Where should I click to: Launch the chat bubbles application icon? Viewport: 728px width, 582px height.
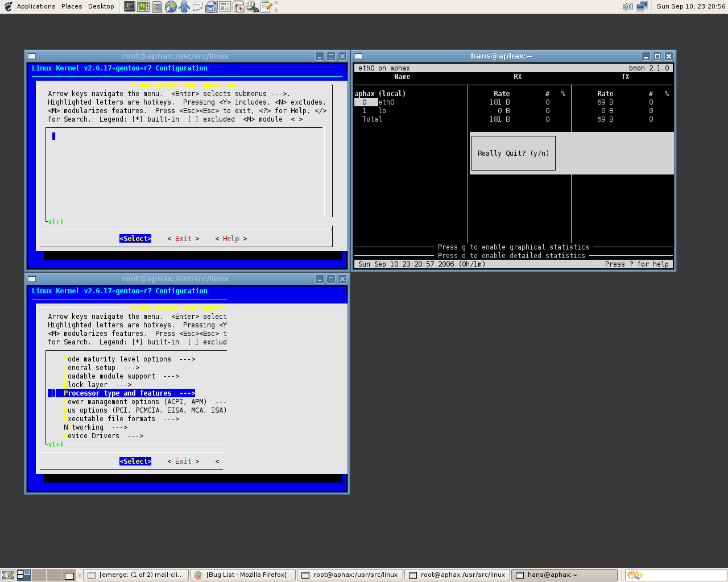point(198,7)
